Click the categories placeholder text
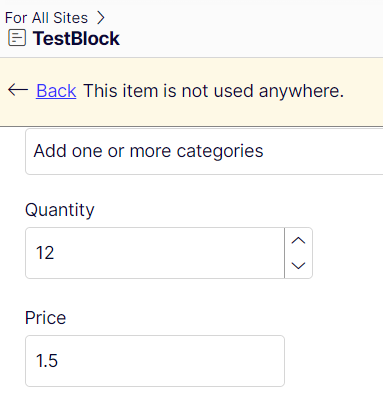383x414 pixels. pyautogui.click(x=148, y=151)
